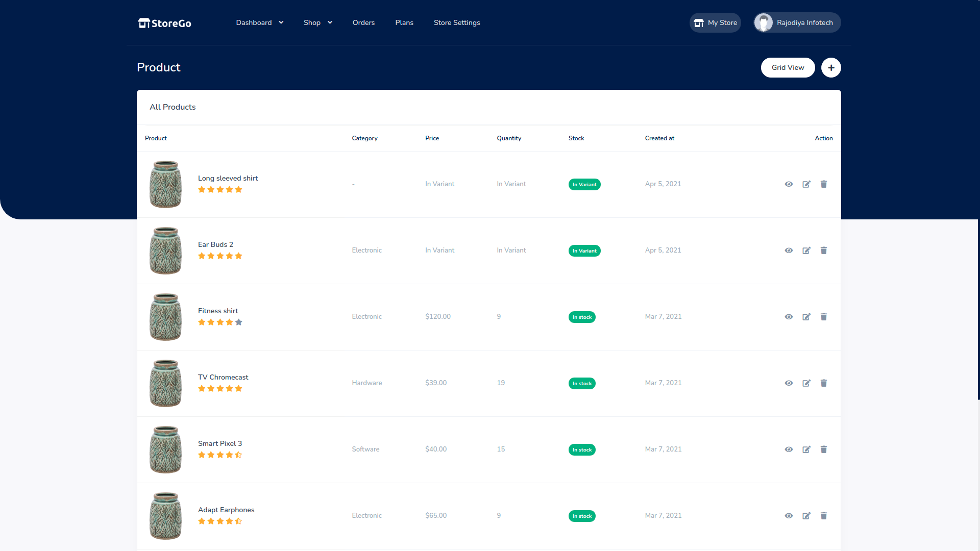Click the Smart Pixel 3 product name
Screen dimensions: 980x551
click(x=220, y=443)
